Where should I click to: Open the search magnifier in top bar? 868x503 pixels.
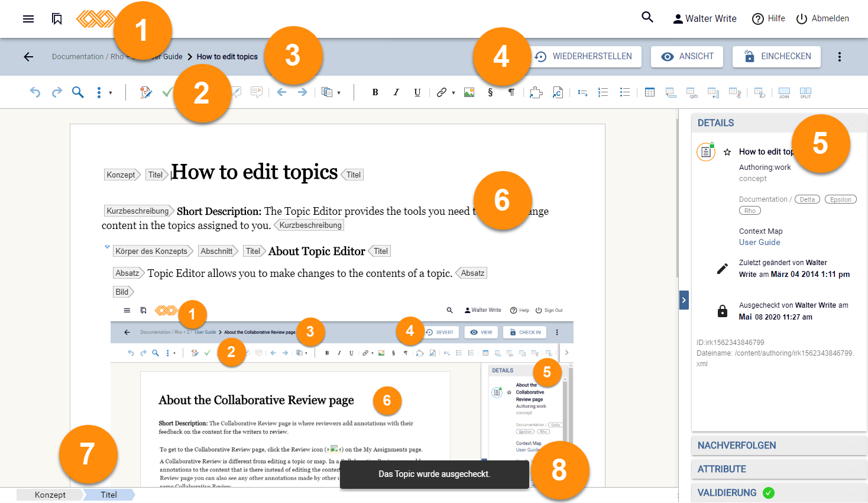click(x=647, y=17)
